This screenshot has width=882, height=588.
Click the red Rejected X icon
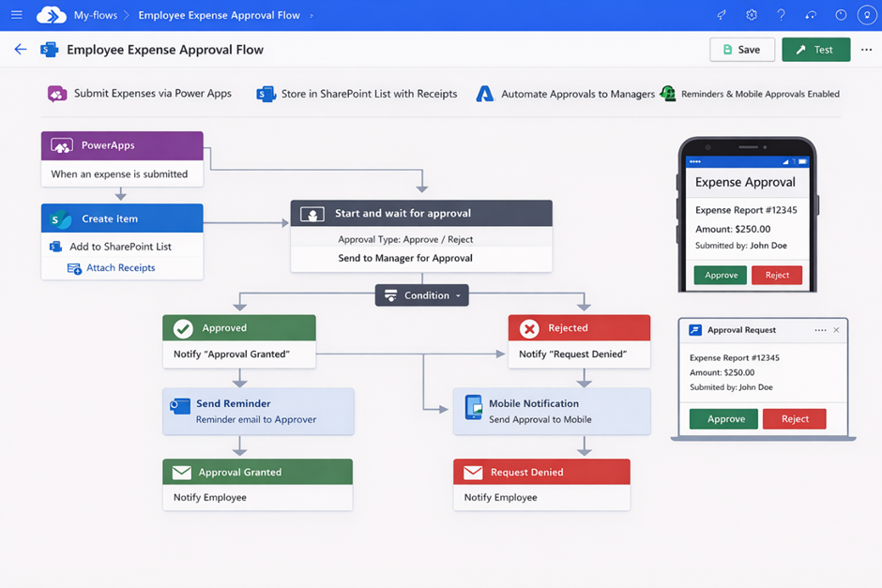tap(529, 328)
